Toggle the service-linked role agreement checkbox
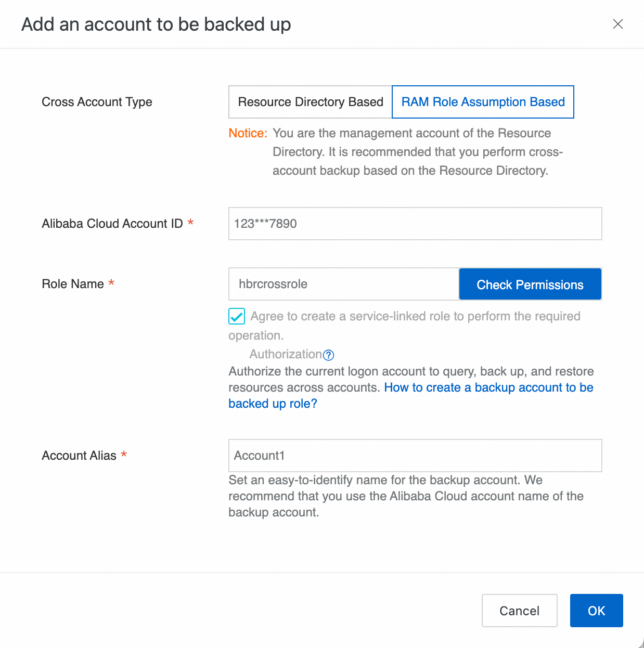 [237, 316]
